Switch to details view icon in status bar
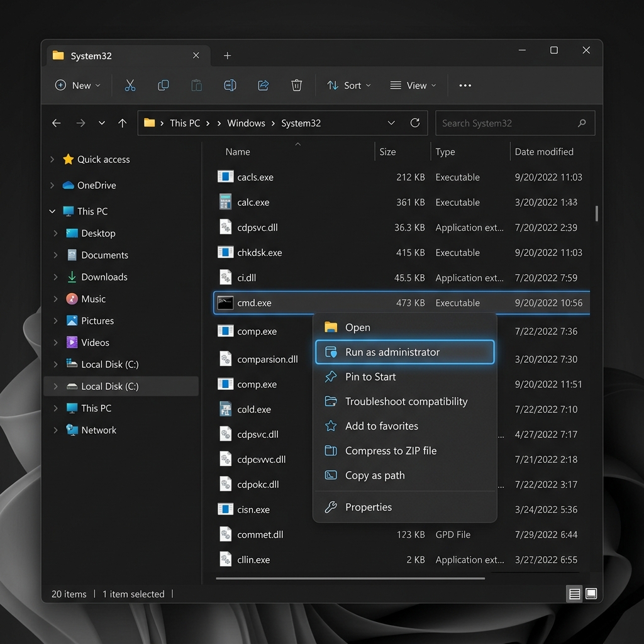The image size is (644, 644). click(x=574, y=594)
